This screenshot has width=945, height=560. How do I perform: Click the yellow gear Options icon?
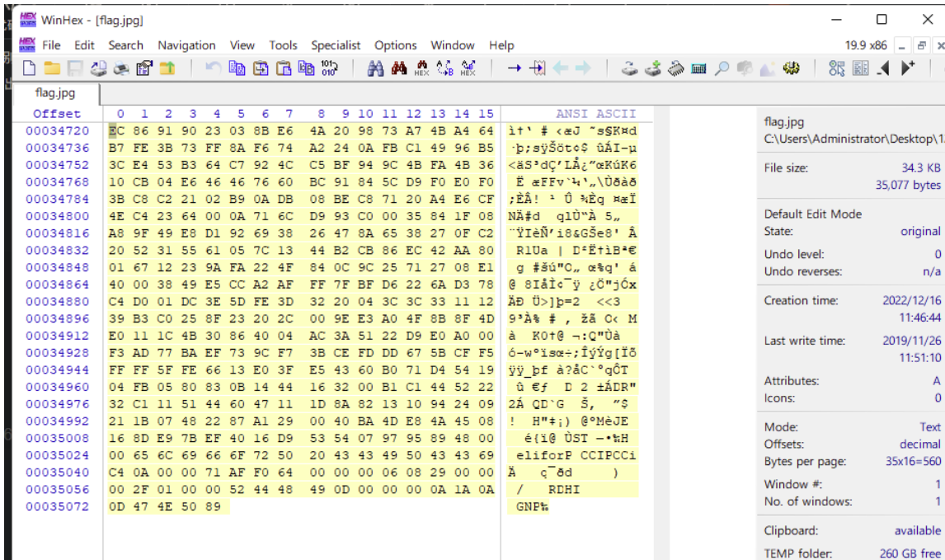(791, 69)
